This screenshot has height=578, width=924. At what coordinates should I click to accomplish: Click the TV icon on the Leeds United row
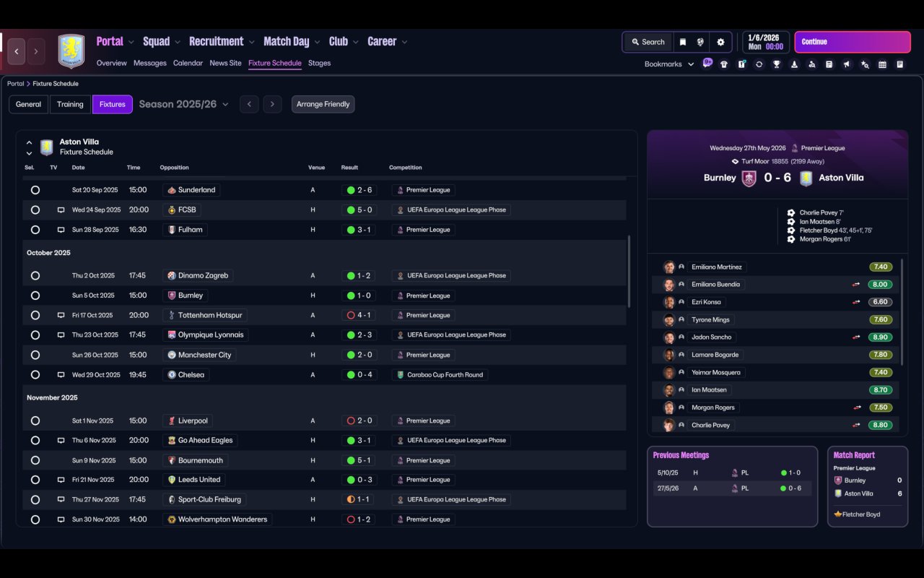click(61, 480)
